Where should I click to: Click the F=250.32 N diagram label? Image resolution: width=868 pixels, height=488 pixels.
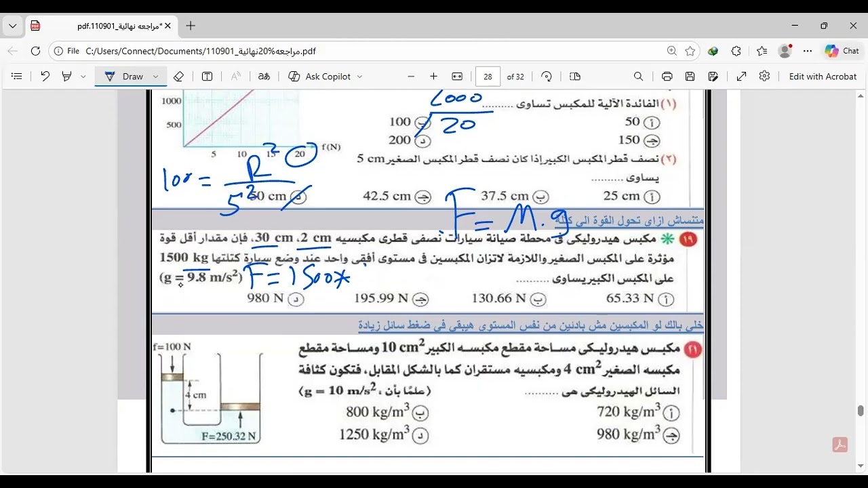click(x=229, y=437)
